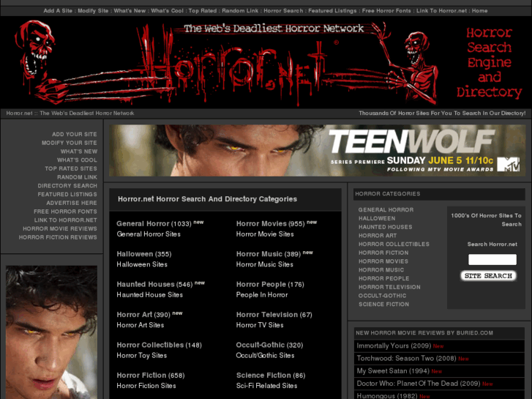Click inside the Search Horror.net text field
Image resolution: width=532 pixels, height=399 pixels.
(x=492, y=259)
